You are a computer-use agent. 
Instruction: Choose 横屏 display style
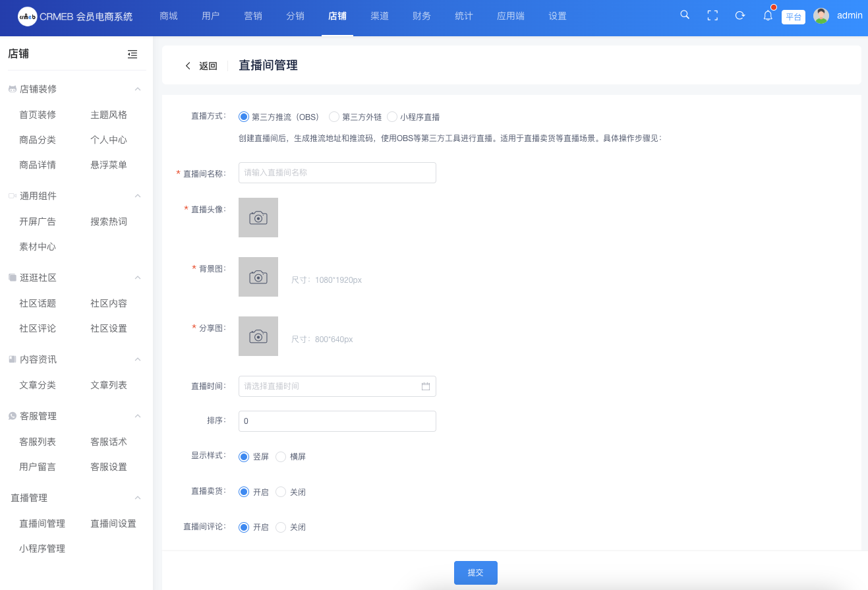click(281, 457)
